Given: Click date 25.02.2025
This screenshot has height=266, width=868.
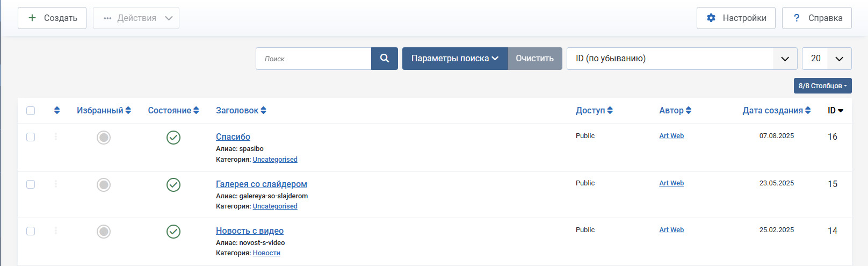Looking at the screenshot, I should 777,230.
